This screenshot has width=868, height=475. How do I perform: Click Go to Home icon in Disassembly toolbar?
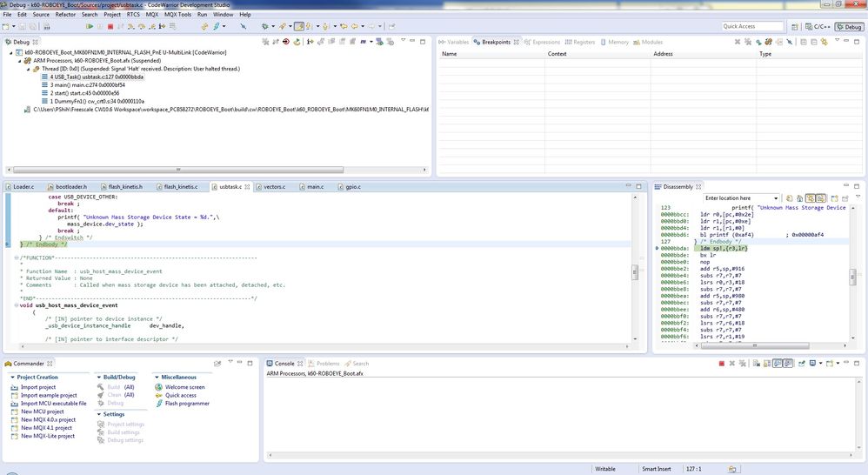point(800,198)
